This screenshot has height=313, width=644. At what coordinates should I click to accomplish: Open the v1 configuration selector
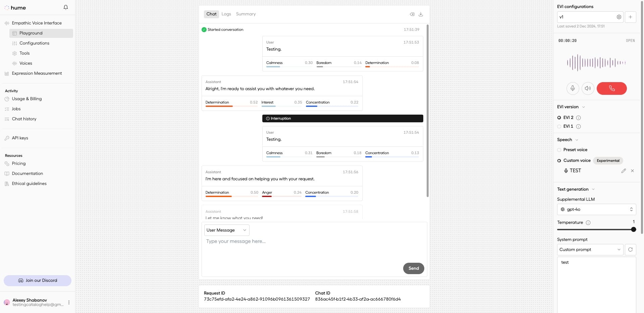click(x=590, y=17)
